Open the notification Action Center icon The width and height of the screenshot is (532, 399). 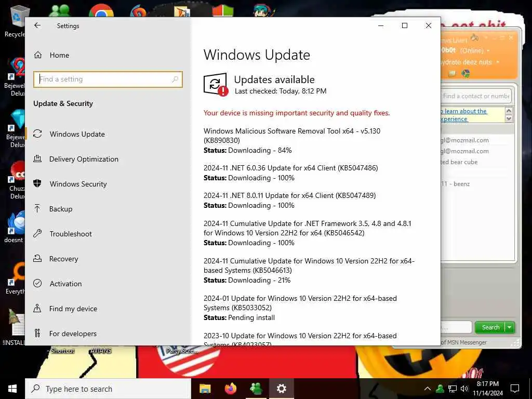(515, 389)
